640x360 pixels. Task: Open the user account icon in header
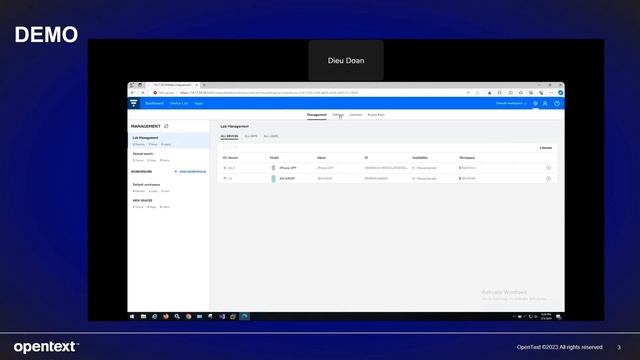[x=545, y=104]
